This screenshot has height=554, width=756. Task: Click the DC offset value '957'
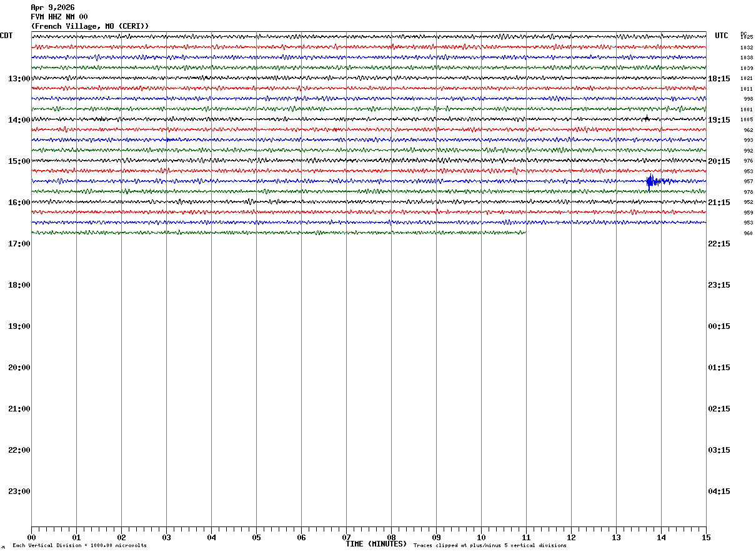click(x=749, y=181)
